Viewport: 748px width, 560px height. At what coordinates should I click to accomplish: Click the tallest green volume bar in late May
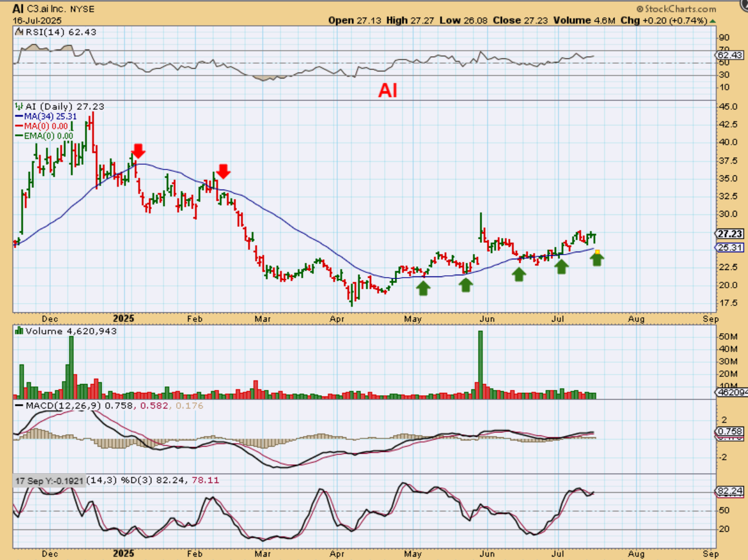pyautogui.click(x=480, y=364)
